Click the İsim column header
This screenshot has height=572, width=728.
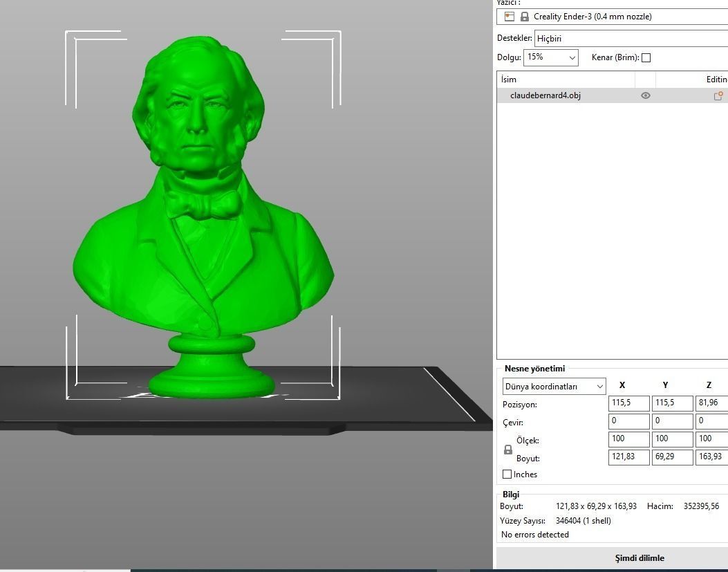pyautogui.click(x=566, y=80)
